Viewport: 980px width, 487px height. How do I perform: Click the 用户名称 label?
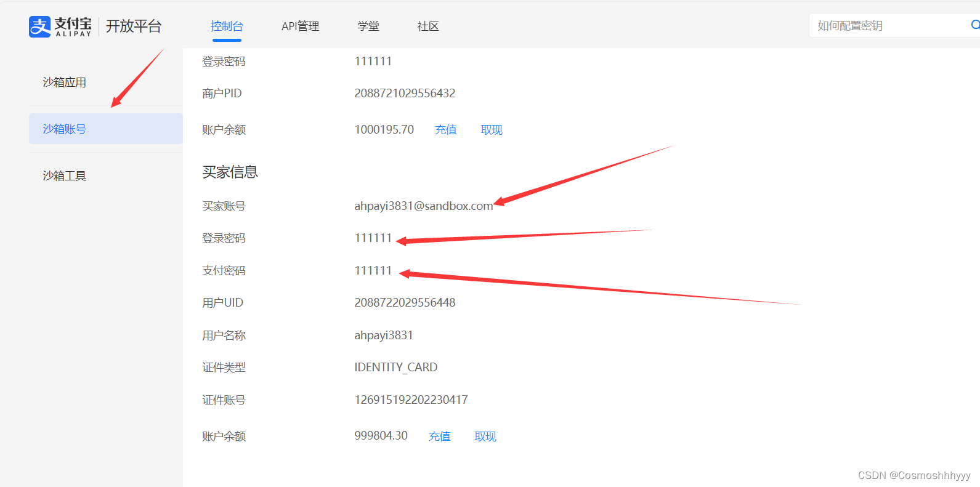224,336
